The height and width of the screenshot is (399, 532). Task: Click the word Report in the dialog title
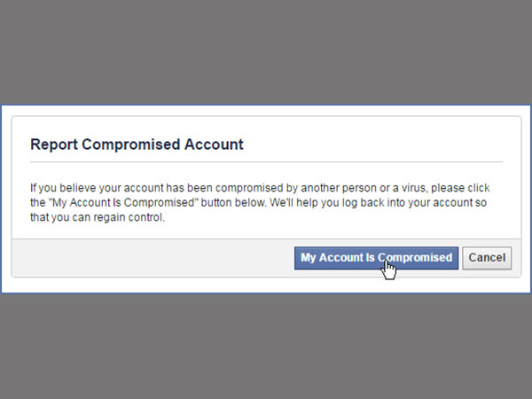pos(54,144)
